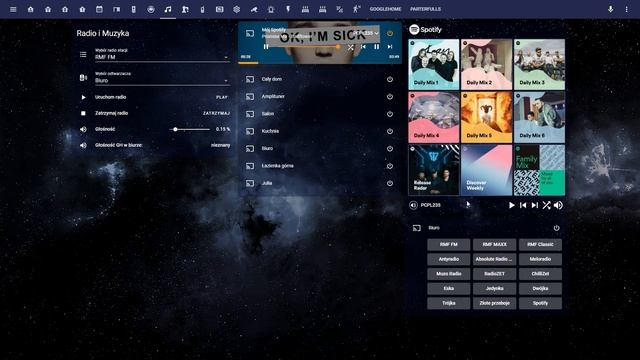Play the Discover Weekly playlist
This screenshot has width=640, height=360.
tap(487, 170)
